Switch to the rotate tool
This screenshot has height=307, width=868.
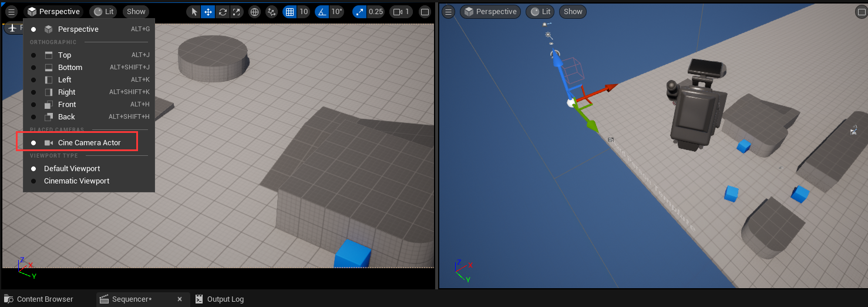pos(223,12)
